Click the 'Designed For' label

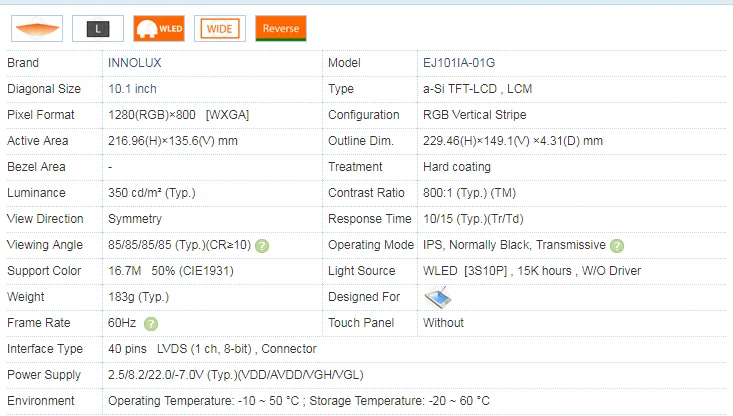coord(364,297)
